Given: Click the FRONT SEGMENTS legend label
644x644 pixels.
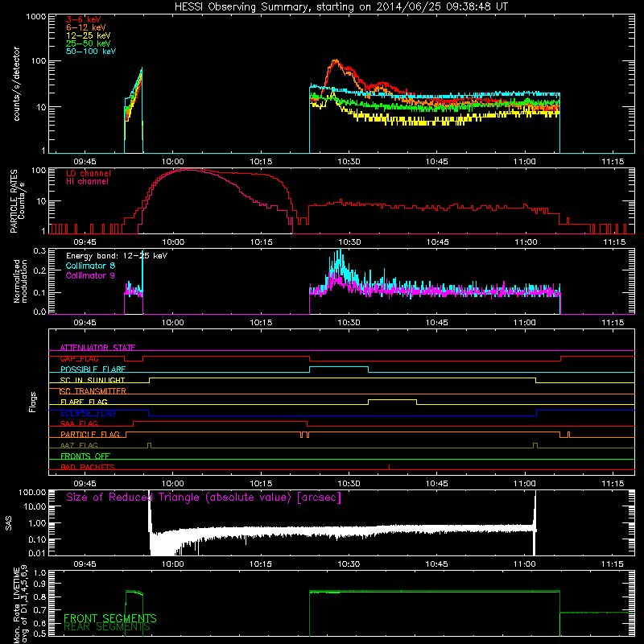Looking at the screenshot, I should [110, 618].
